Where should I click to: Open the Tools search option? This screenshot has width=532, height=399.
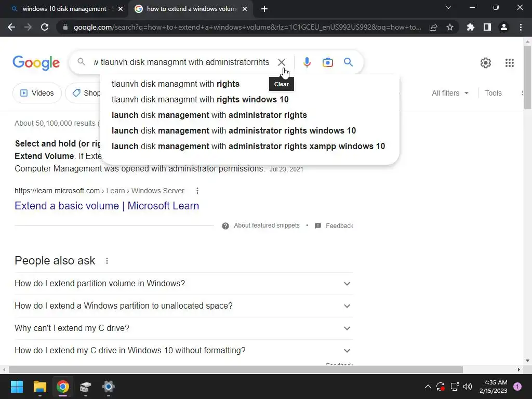click(493, 93)
